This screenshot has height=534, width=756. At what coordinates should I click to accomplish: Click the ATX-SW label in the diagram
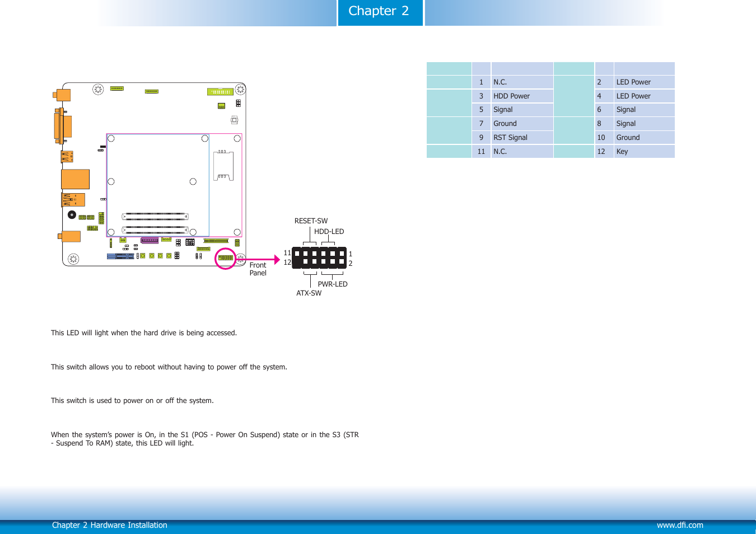[309, 293]
